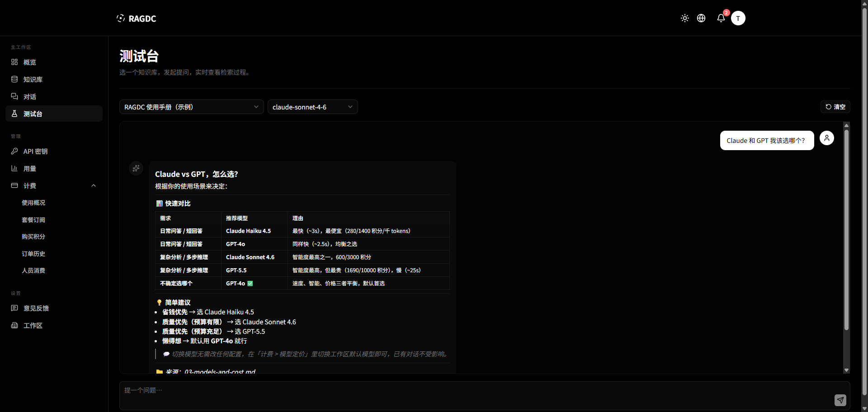Click the bullet '懒得想 → 默认用 GPT-4o 就行'
This screenshot has width=868, height=412.
pos(204,341)
